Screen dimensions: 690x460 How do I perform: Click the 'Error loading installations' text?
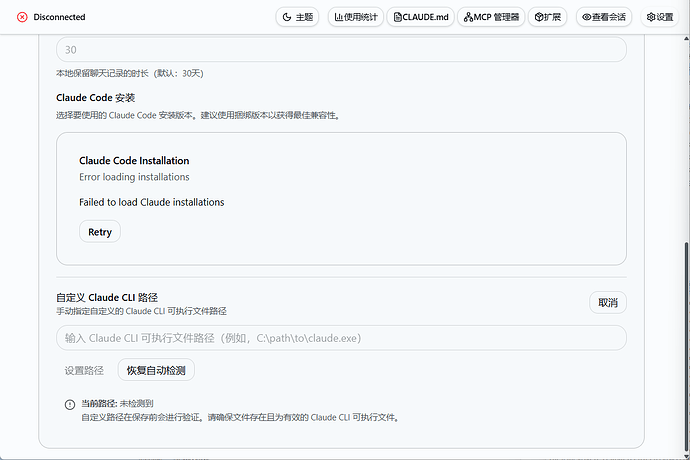[x=134, y=177]
